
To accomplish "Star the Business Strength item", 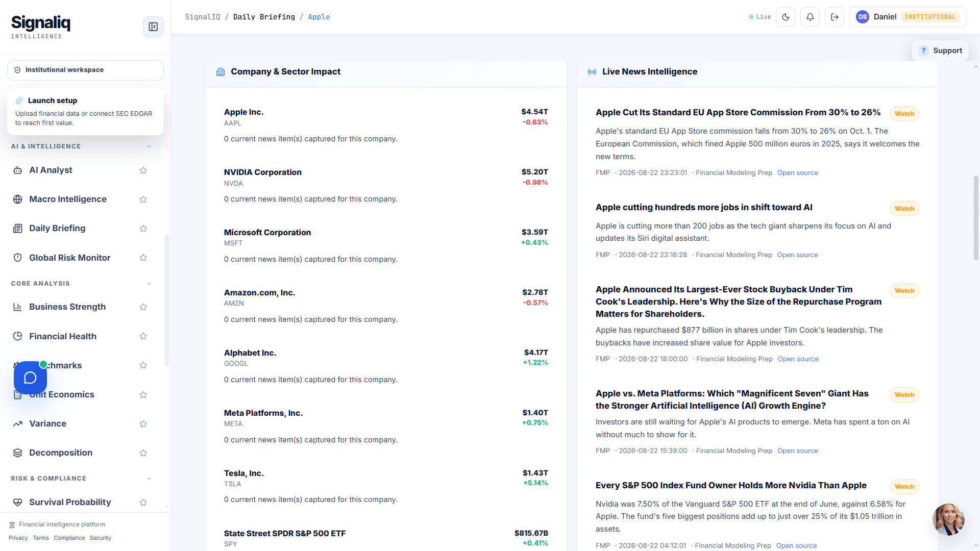I will tap(143, 307).
